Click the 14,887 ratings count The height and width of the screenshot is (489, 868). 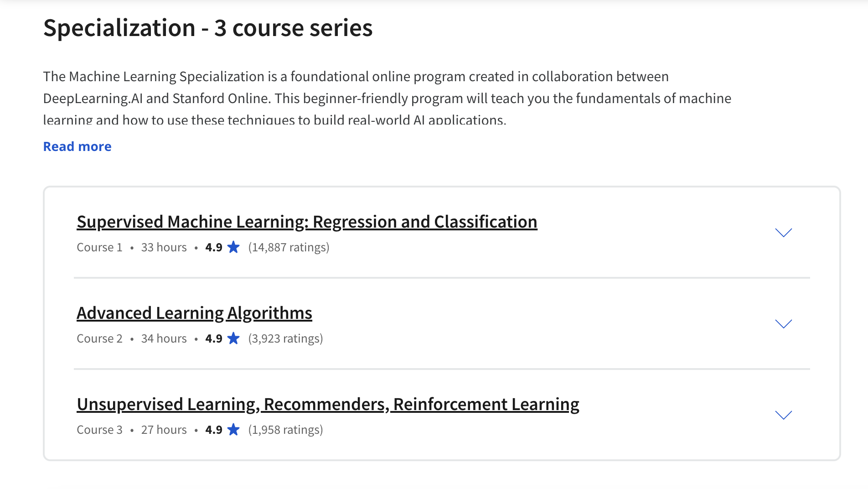[x=288, y=247]
